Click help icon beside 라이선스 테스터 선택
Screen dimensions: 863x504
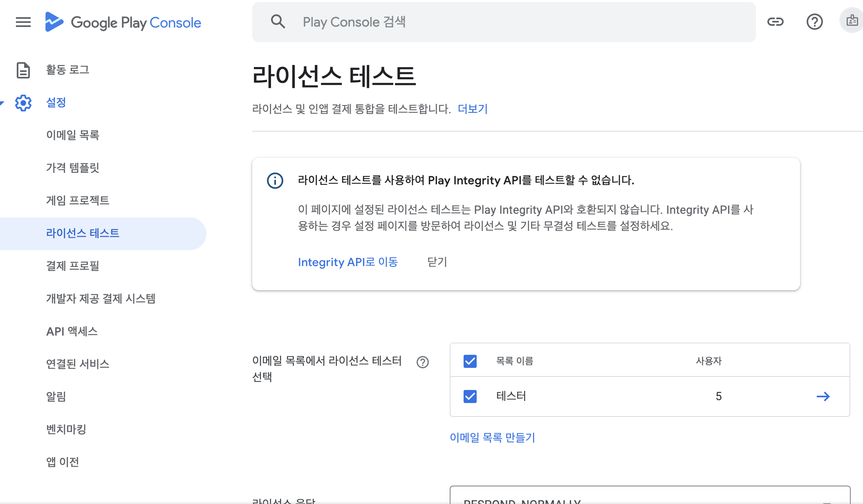[423, 362]
